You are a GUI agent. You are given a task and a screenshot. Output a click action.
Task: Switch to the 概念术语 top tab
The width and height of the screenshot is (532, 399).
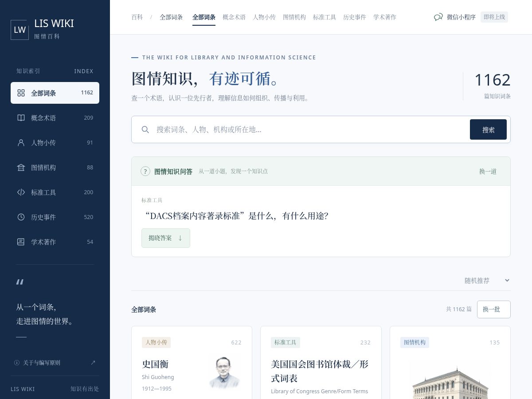pyautogui.click(x=234, y=17)
